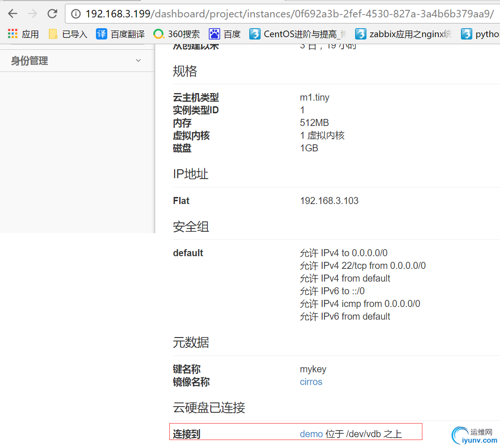
Task: Reload the page with refresh icon
Action: [x=52, y=14]
